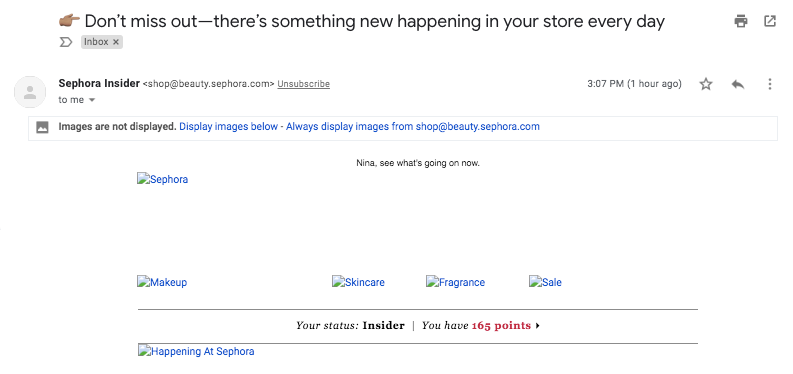Click the Unsubscribe link

point(303,84)
